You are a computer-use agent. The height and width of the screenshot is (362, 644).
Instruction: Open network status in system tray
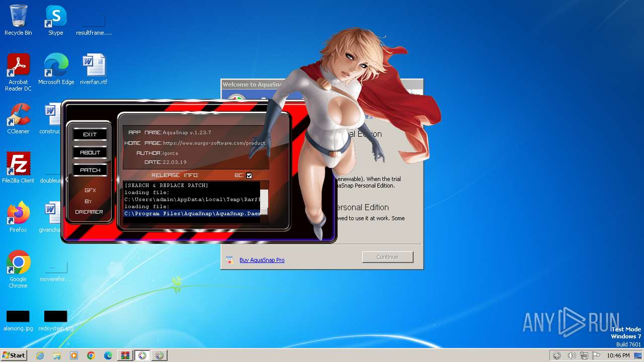[x=584, y=355]
